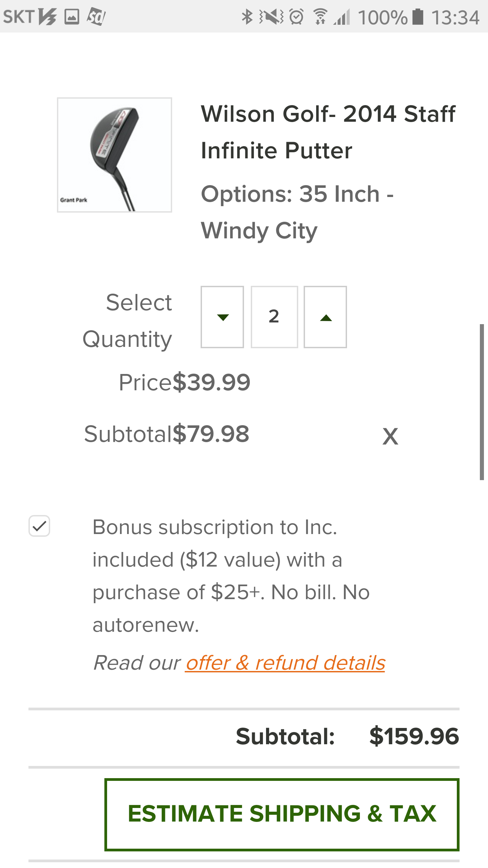The height and width of the screenshot is (868, 488).
Task: Tap the battery status icon
Action: tap(418, 17)
